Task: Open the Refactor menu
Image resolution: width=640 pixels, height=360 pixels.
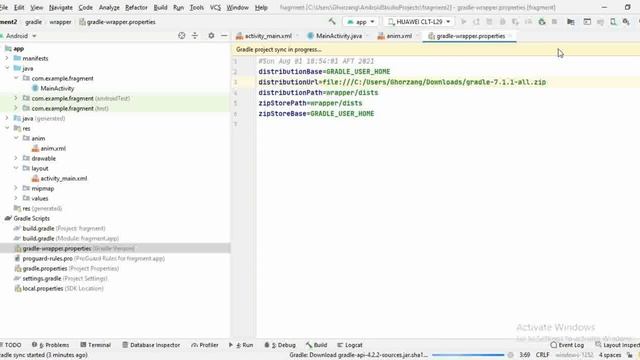Action: click(136, 7)
